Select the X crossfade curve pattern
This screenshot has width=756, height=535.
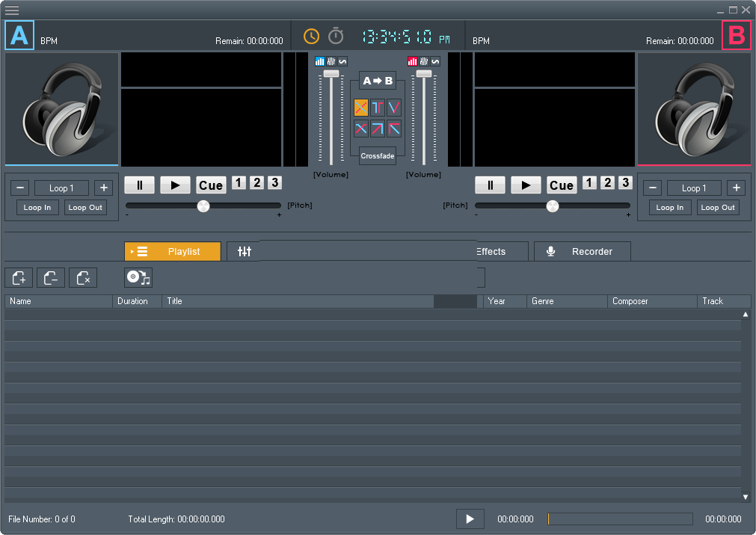[361, 129]
